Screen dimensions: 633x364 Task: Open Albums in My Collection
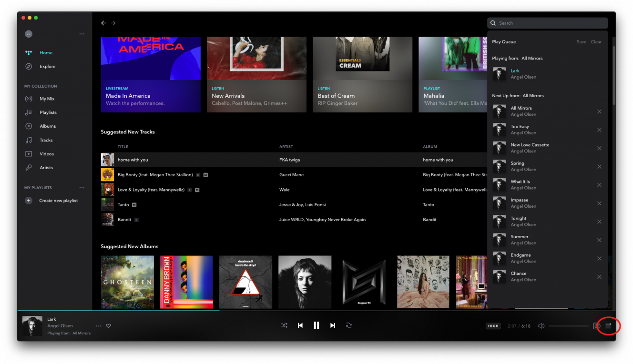pos(48,126)
